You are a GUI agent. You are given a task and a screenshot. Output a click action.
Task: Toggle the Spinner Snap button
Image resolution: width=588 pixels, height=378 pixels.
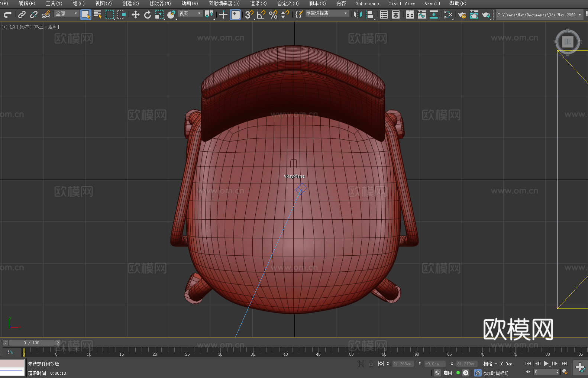pos(285,14)
